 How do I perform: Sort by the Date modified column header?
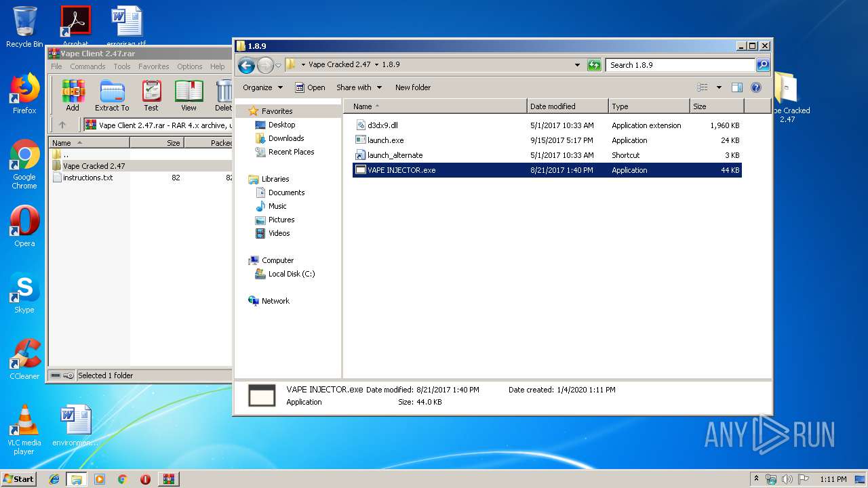[x=568, y=106]
